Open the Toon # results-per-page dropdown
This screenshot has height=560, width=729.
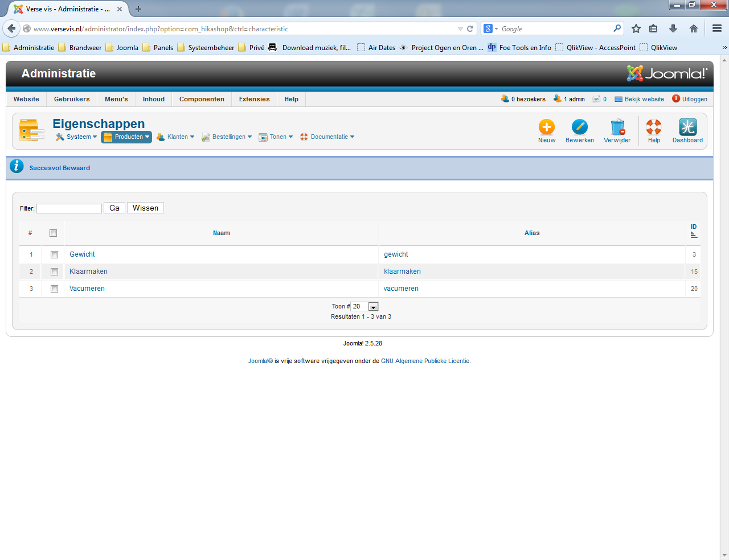364,306
